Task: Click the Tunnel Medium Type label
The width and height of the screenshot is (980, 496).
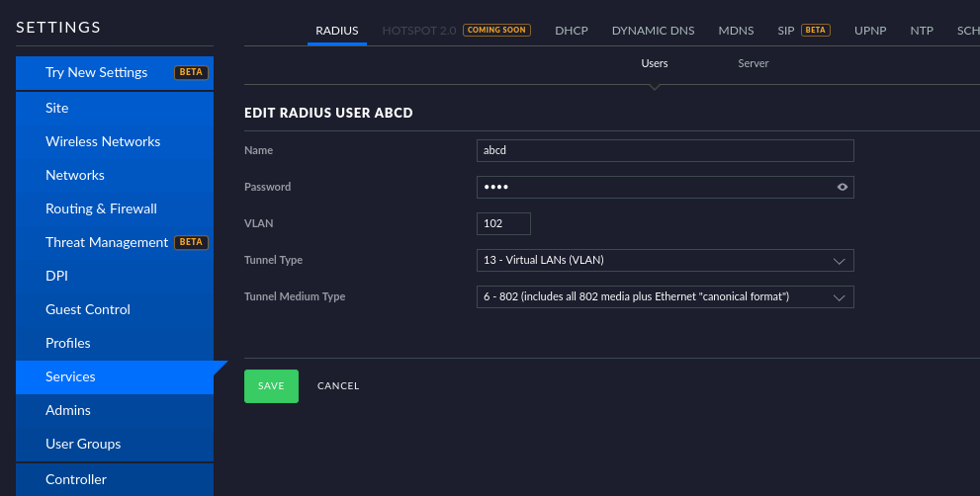Action: pyautogui.click(x=295, y=296)
